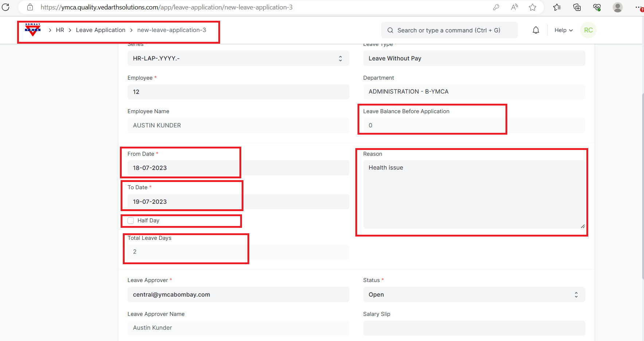644x341 pixels.
Task: Bookmark page with the star icon
Action: 532,7
